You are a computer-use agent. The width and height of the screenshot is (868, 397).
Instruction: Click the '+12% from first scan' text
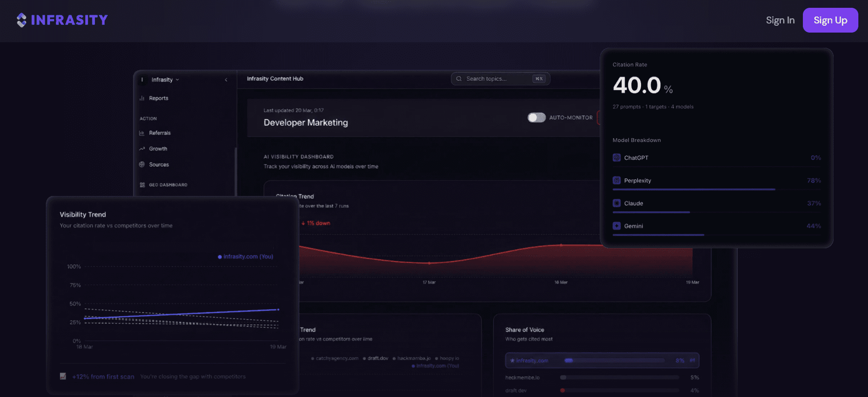click(103, 377)
